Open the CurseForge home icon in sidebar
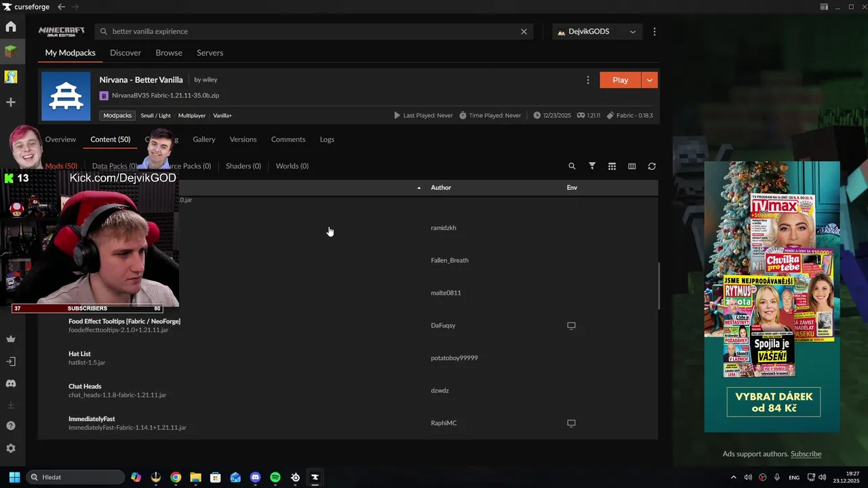 point(11,27)
